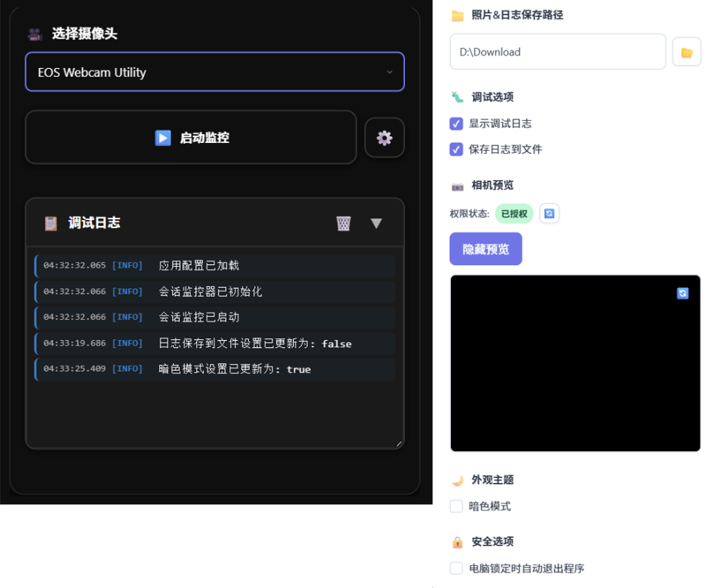The width and height of the screenshot is (727, 588).
Task: Select log entry 暗色模式设置已更新为: true
Action: [x=215, y=369]
